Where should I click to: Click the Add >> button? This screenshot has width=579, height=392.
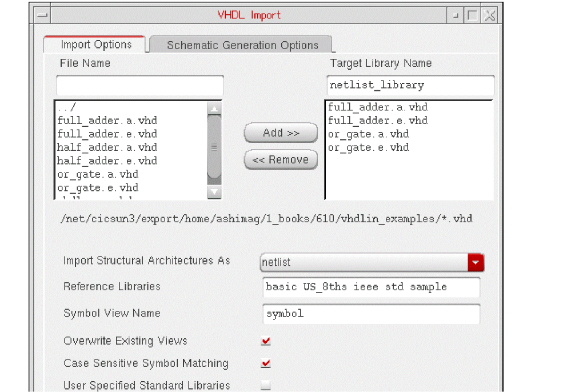tap(281, 133)
